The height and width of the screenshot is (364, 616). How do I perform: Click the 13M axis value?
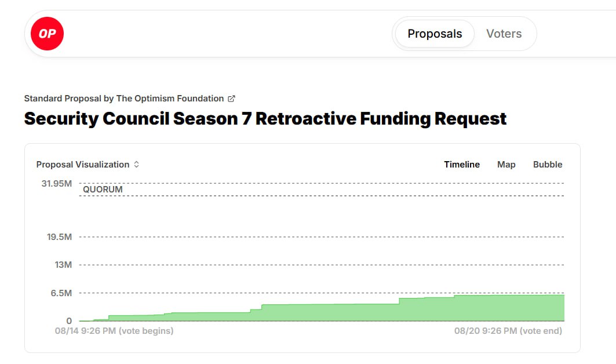63,265
